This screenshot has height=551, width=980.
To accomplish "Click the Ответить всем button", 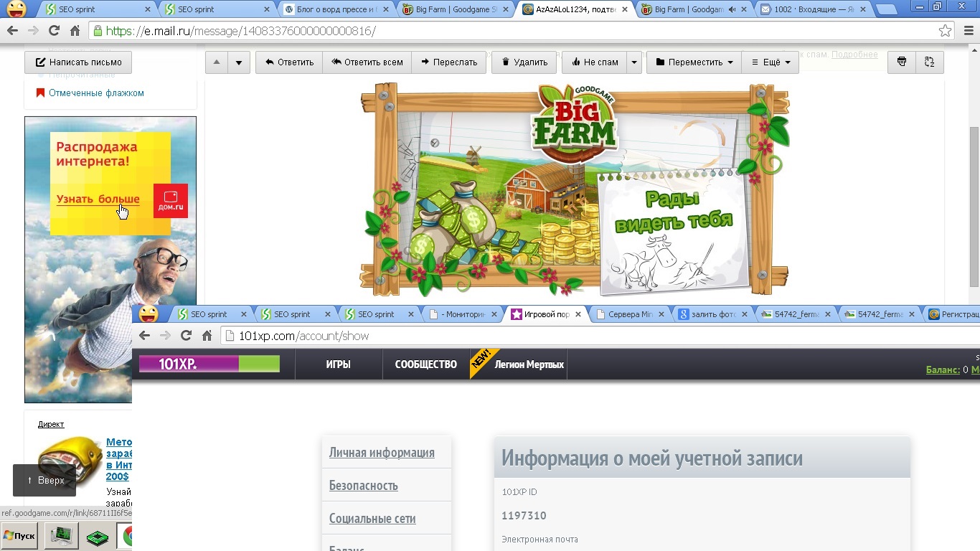I will pyautogui.click(x=367, y=62).
